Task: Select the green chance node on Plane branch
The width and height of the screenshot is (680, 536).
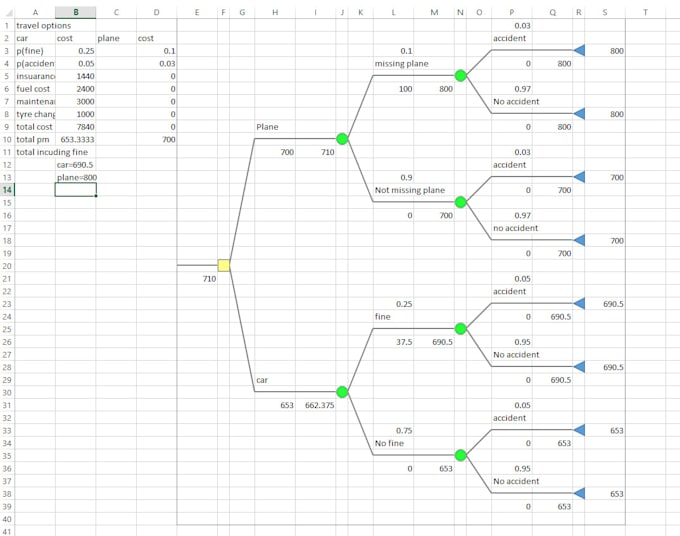Action: [342, 139]
